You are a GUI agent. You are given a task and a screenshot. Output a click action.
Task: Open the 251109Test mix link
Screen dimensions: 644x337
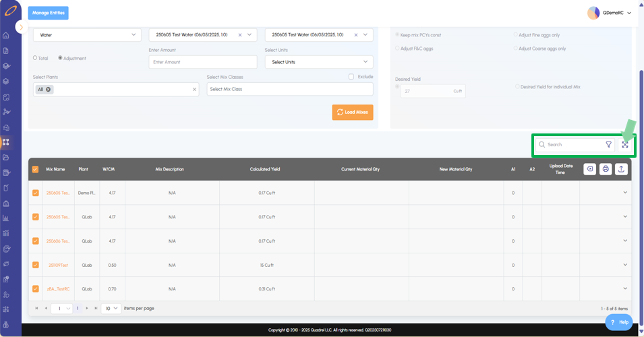[x=58, y=265]
